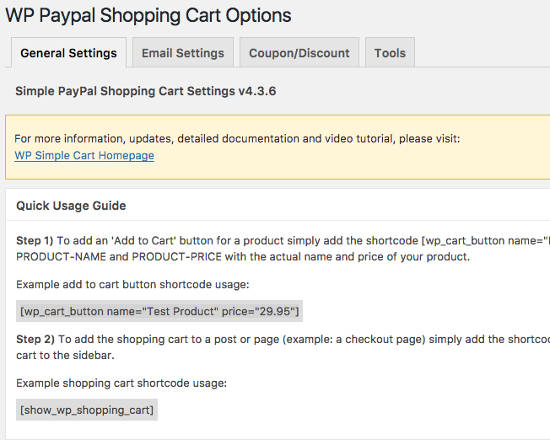Click 'Example shopping cart shortcode usage:' text
The height and width of the screenshot is (440, 550).
[x=121, y=383]
